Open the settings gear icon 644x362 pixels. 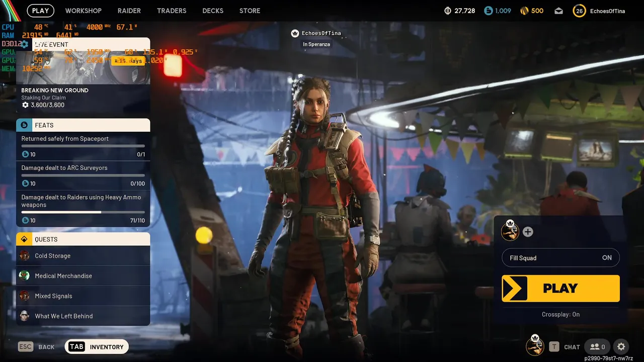621,346
